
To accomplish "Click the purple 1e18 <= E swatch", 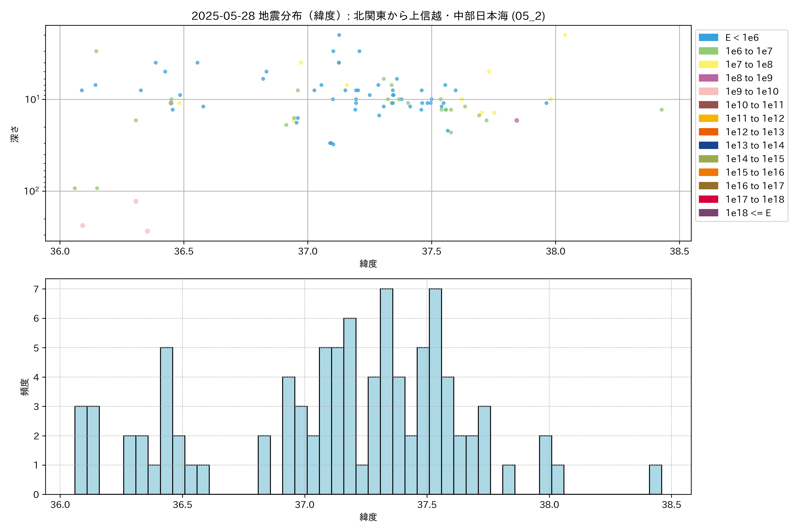I will pos(708,213).
